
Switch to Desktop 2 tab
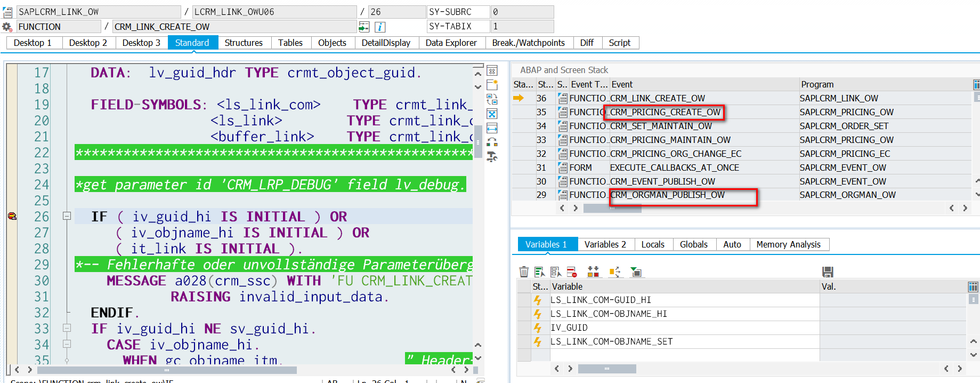88,43
